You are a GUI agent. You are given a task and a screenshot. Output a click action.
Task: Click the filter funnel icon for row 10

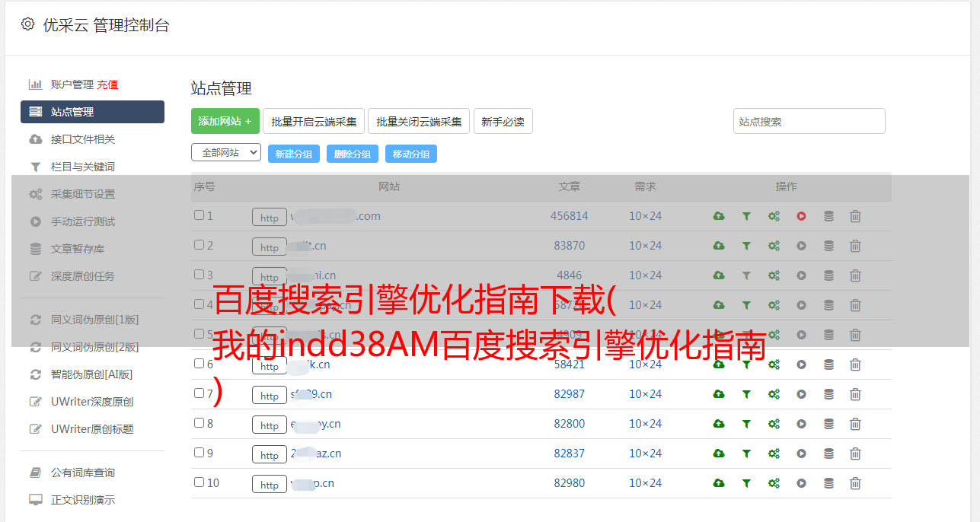[x=746, y=483]
